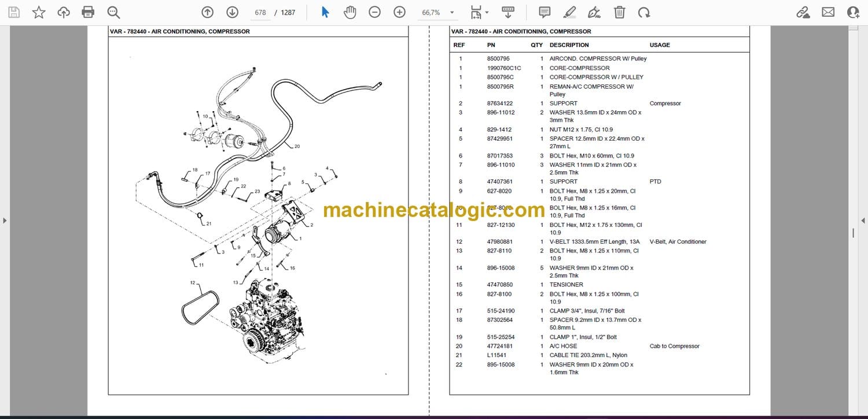Viewport: 868px width, 419px height.
Task: Send the file by email
Action: pos(828,12)
